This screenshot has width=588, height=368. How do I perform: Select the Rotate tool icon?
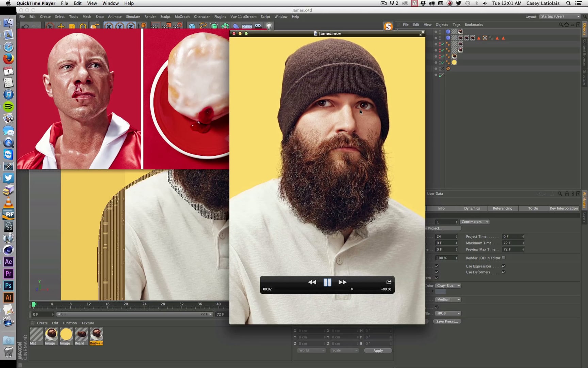coord(83,26)
